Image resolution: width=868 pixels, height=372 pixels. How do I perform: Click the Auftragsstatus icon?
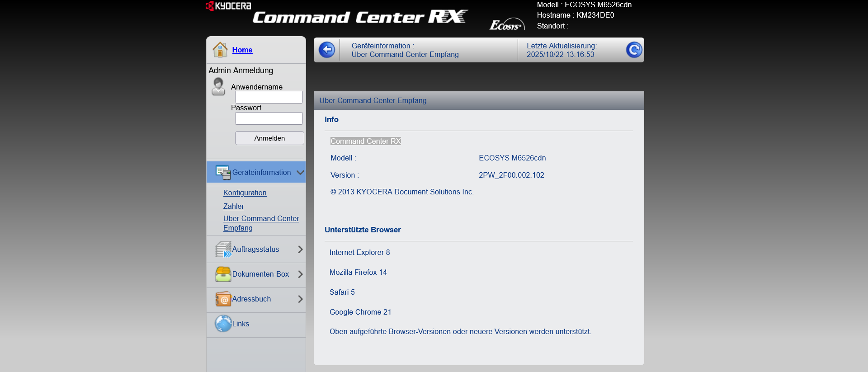223,249
